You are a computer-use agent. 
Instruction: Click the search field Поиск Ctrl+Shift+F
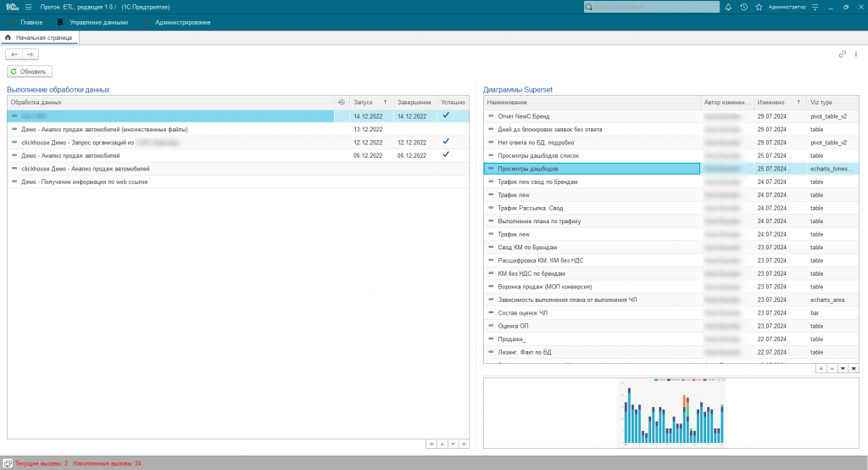tap(652, 7)
